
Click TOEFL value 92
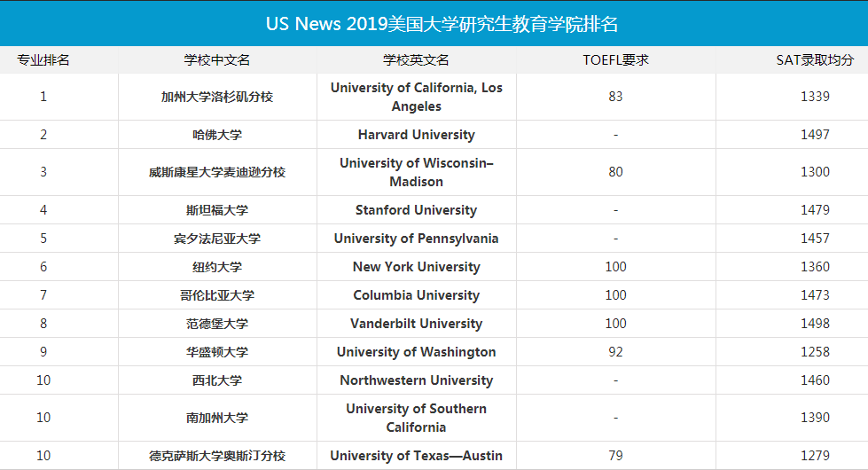pos(615,352)
